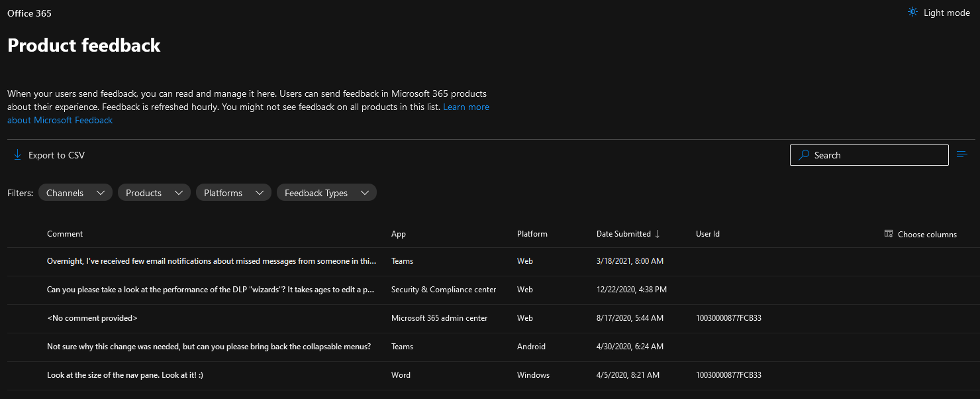Click the Teams app cell dated 3/18/2021
The image size is (980, 399).
pyautogui.click(x=402, y=261)
